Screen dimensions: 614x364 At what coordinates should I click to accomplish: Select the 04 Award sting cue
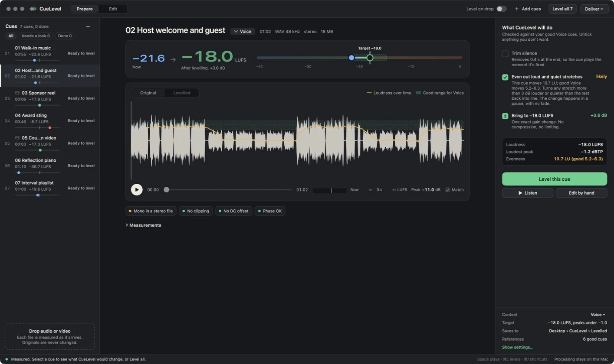pyautogui.click(x=50, y=121)
